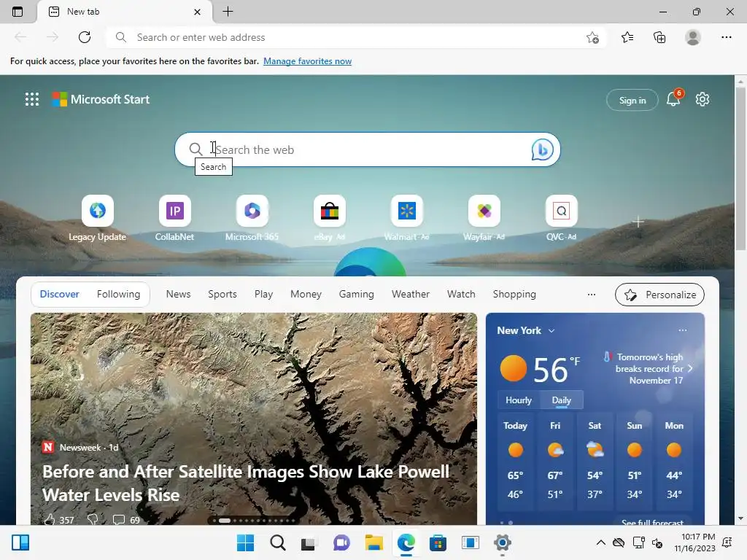Refresh the current page
The width and height of the screenshot is (747, 560).
[85, 37]
